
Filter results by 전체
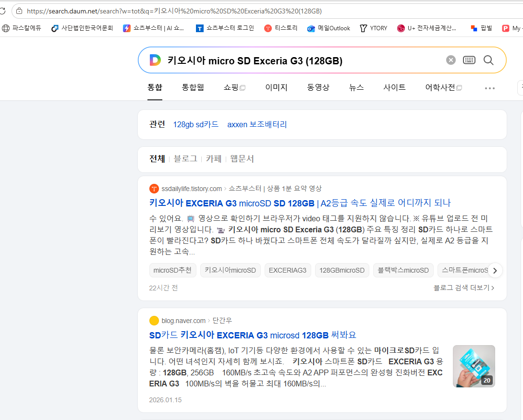(157, 159)
